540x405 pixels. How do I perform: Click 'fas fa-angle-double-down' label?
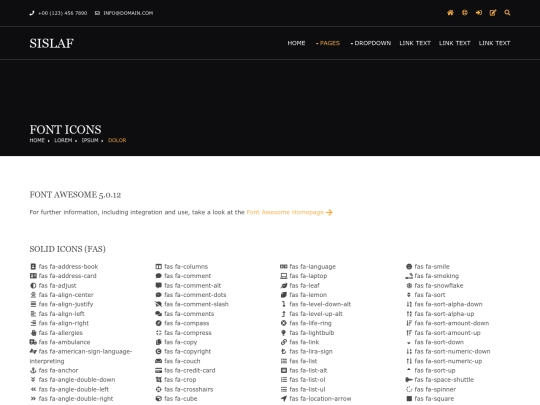click(77, 380)
